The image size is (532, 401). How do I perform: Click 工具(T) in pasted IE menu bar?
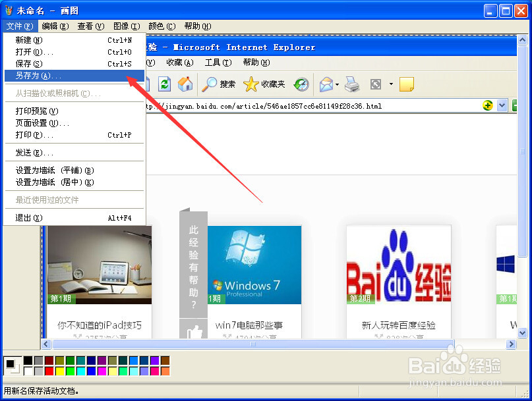pyautogui.click(x=218, y=63)
